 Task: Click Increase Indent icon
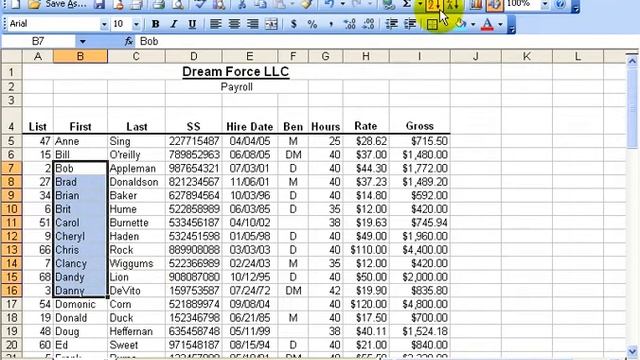pos(410,24)
